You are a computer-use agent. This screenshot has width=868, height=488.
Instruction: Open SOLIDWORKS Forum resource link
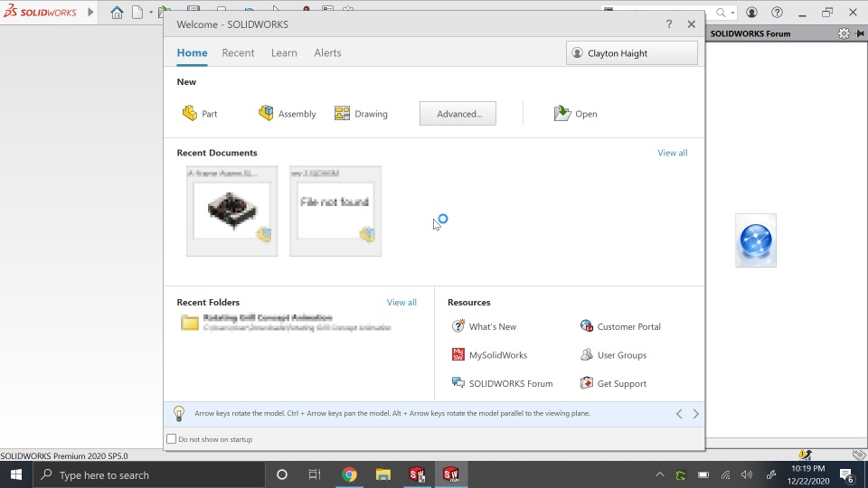(503, 383)
